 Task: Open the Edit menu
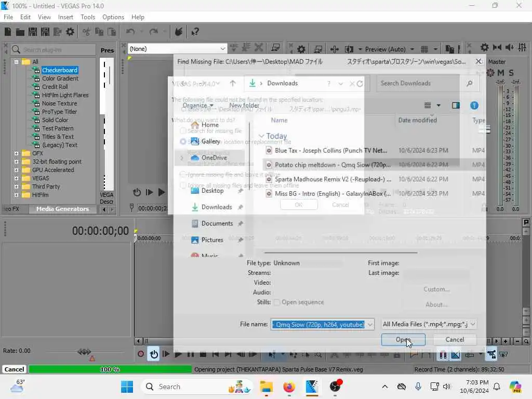pyautogui.click(x=25, y=17)
